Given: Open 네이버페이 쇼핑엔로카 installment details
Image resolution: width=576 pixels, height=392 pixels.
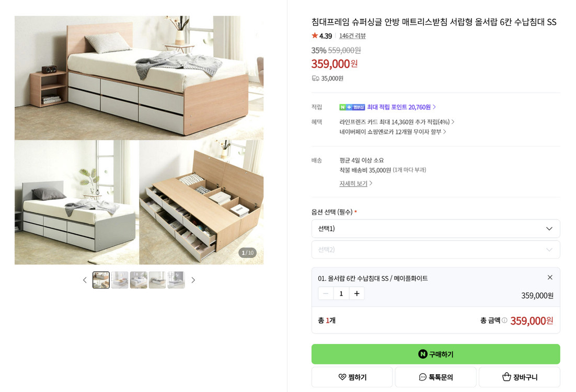Looking at the screenshot, I should tap(393, 132).
